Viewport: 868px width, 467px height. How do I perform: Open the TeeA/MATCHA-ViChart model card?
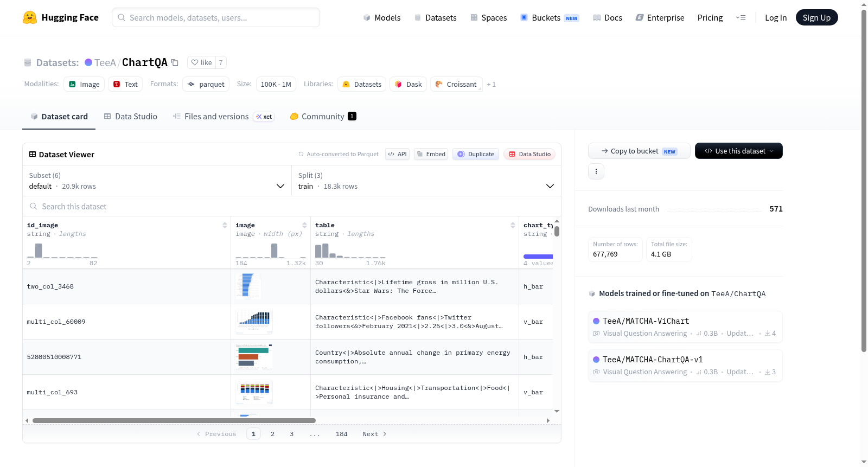pos(685,327)
